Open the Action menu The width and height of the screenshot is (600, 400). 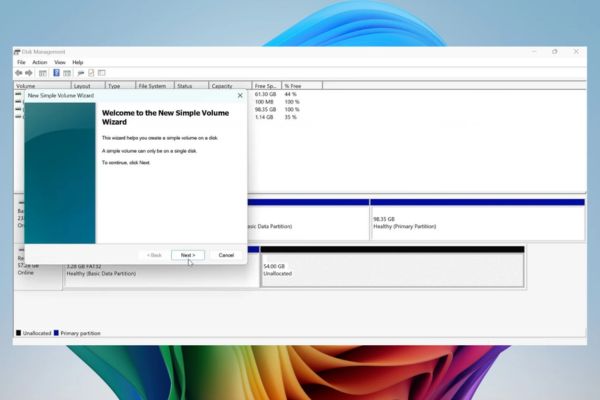coord(39,62)
